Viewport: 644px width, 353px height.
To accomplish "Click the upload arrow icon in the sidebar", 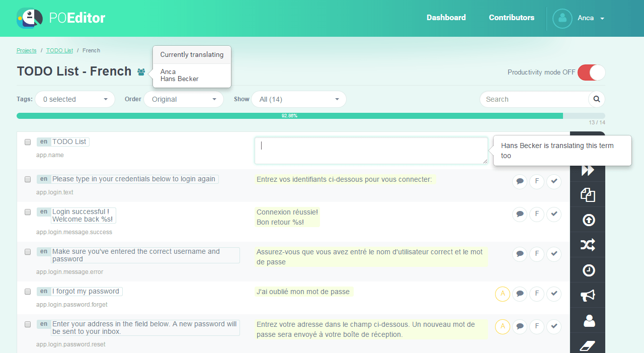I will (587, 219).
